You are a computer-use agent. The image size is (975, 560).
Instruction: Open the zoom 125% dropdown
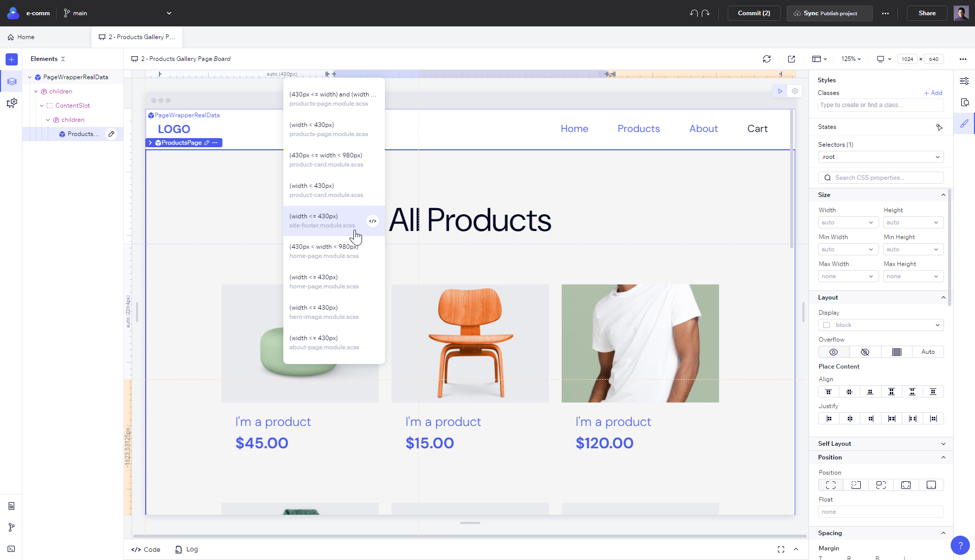pos(851,59)
